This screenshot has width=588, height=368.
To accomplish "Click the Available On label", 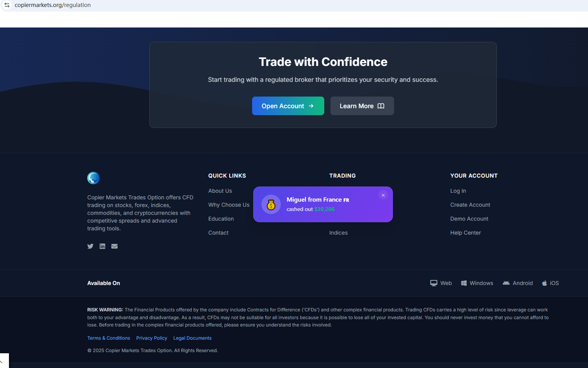I will click(x=104, y=283).
